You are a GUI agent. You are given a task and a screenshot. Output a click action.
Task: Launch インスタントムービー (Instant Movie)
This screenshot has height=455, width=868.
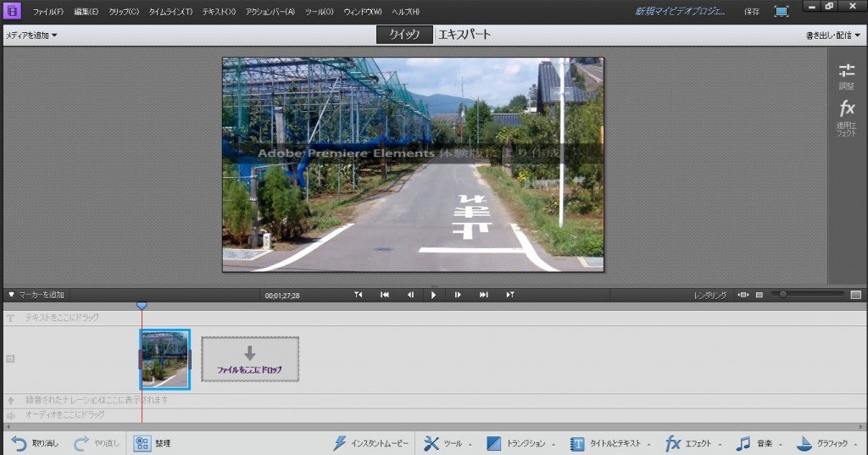point(371,443)
